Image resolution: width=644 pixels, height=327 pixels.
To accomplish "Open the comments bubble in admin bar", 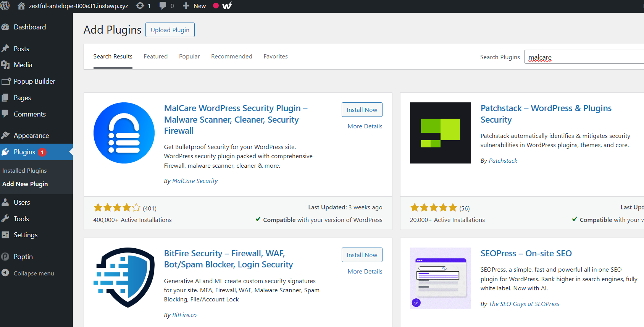I will click(x=163, y=6).
